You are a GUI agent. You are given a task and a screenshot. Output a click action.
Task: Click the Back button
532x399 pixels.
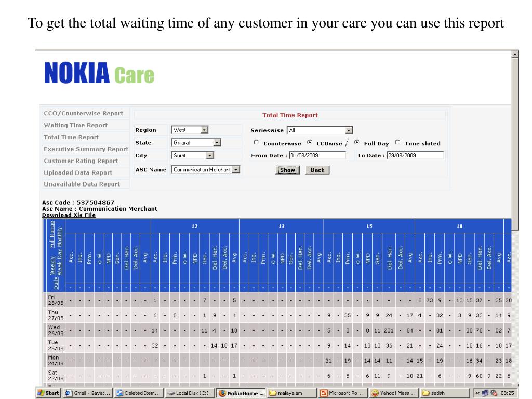[x=317, y=170]
